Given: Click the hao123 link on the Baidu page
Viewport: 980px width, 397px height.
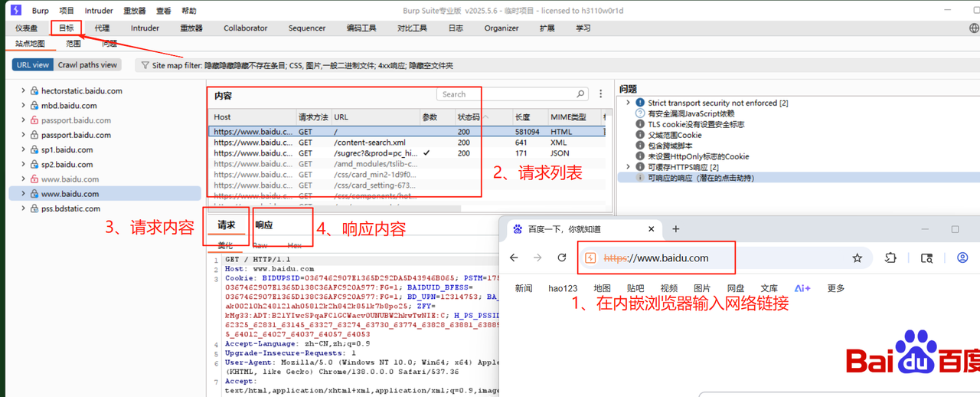Looking at the screenshot, I should [x=563, y=288].
